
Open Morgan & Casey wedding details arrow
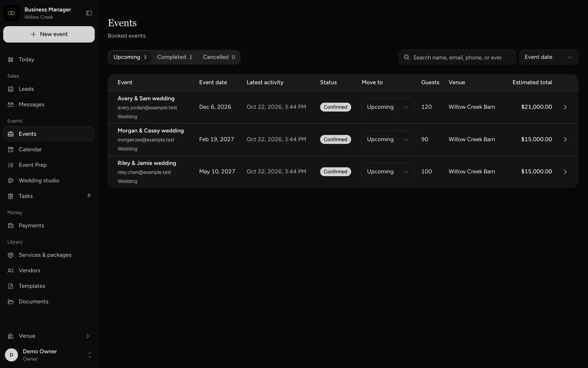pyautogui.click(x=565, y=139)
